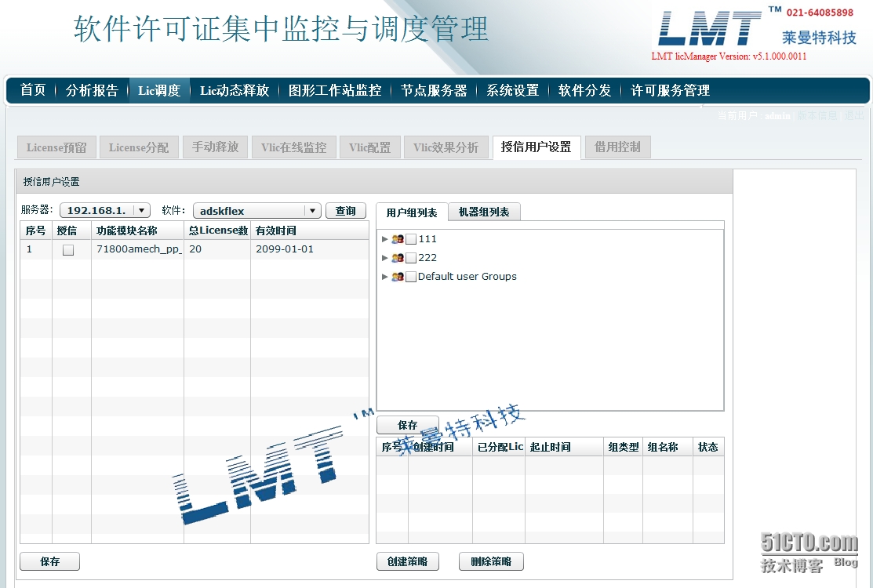Click the 组类型 column header
The image size is (873, 588).
pos(623,447)
